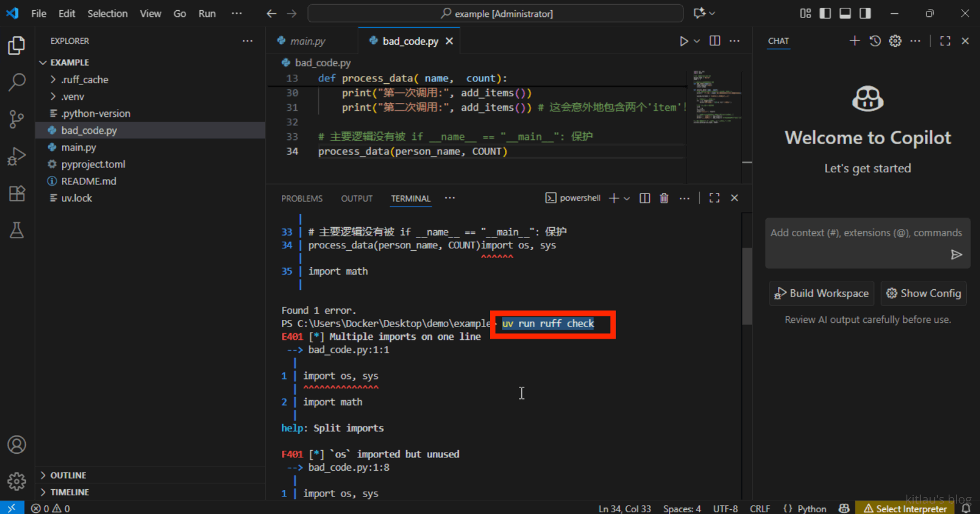Image resolution: width=980 pixels, height=514 pixels.
Task: Click Select Interpreter in status bar
Action: click(x=905, y=509)
